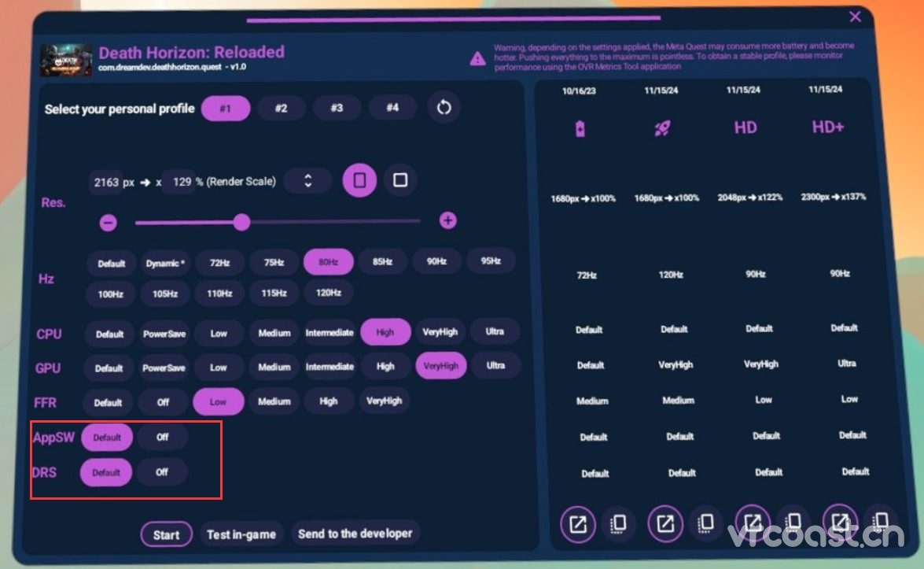Select the square resolution mode icon
Viewport: 924px width, 569px height.
(x=400, y=180)
